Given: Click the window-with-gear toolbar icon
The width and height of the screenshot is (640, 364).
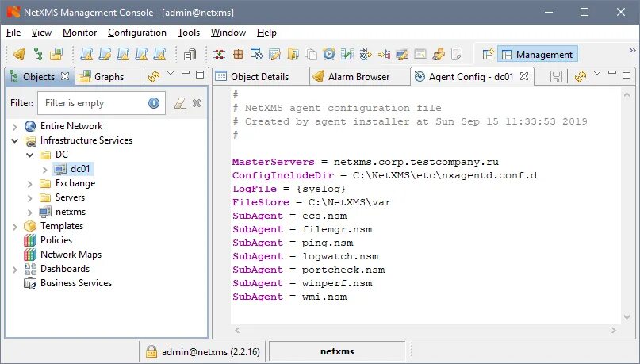Looking at the screenshot, I should (256, 54).
